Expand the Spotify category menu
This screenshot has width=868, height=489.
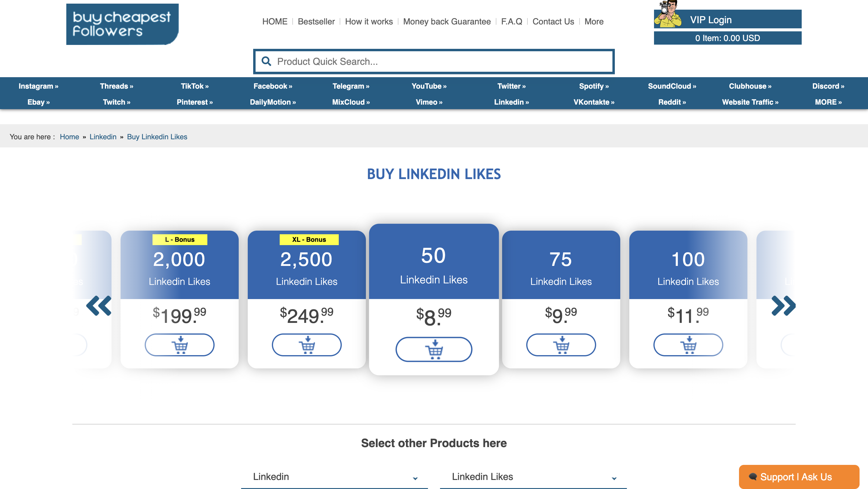click(594, 86)
